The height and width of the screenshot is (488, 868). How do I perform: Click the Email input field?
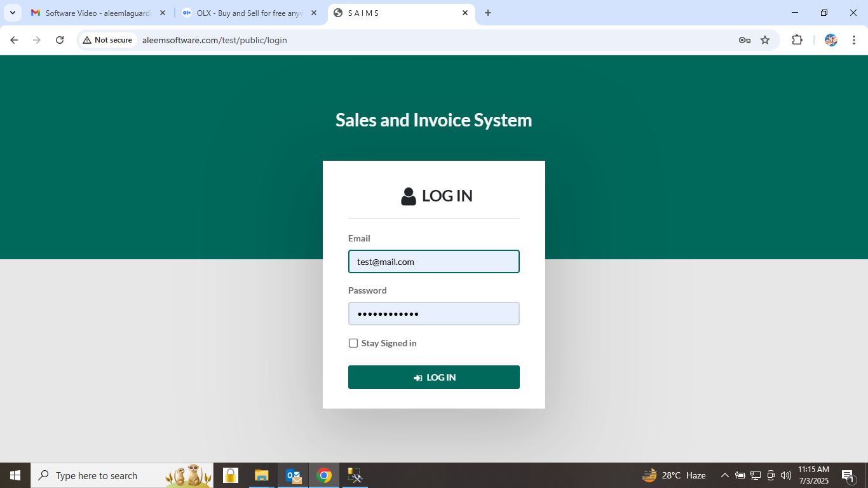(434, 262)
